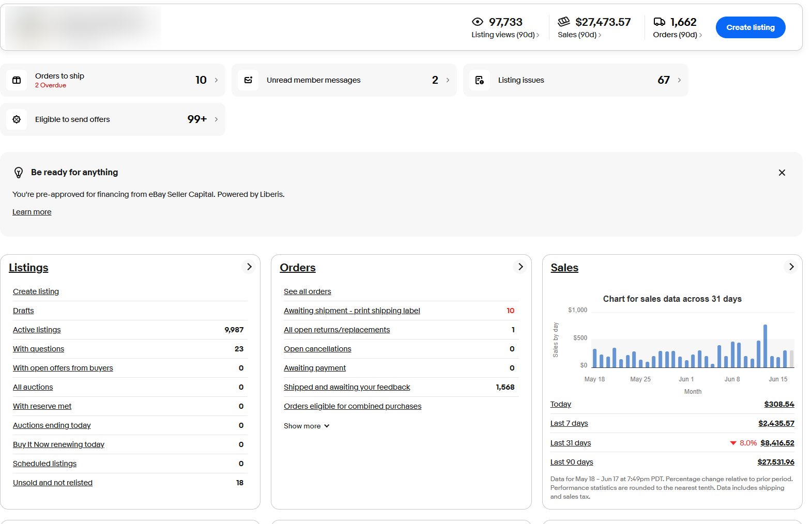Viewport: 812px width, 524px height.
Task: Click the 67 listing issues count
Action: pyautogui.click(x=664, y=80)
